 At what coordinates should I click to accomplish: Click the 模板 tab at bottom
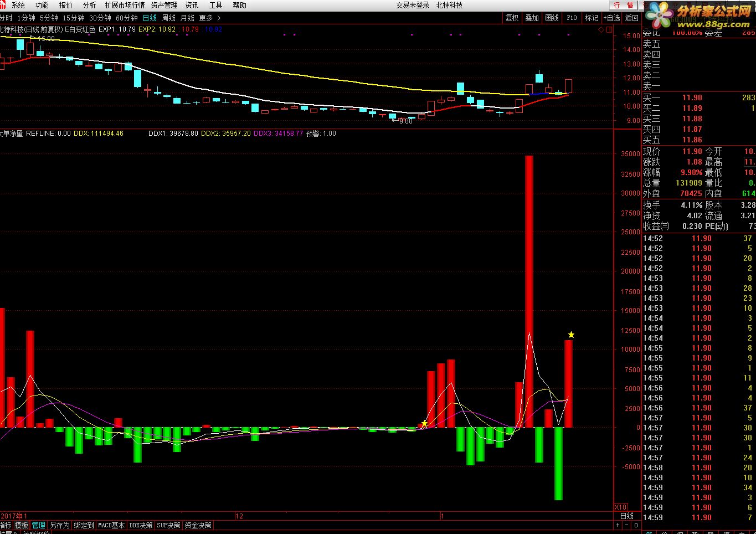21,525
